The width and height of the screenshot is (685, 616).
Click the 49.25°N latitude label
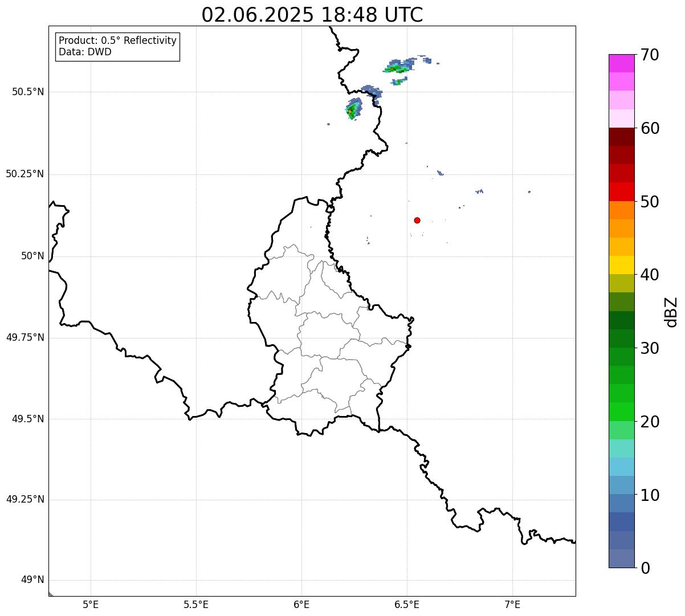25,499
